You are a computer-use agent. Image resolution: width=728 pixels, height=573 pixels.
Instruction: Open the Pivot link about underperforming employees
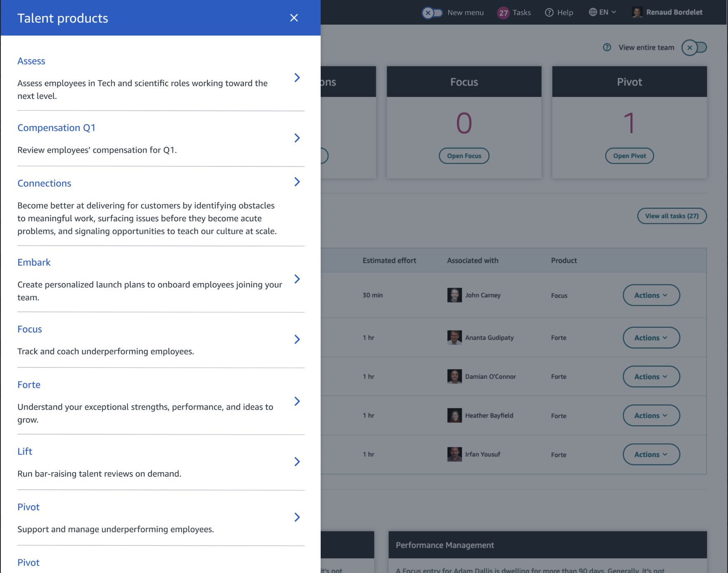[28, 507]
